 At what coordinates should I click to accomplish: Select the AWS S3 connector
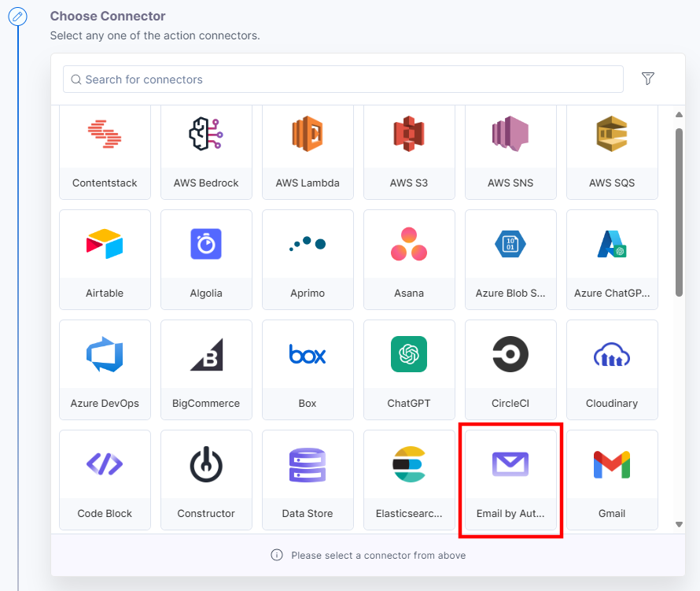point(409,152)
